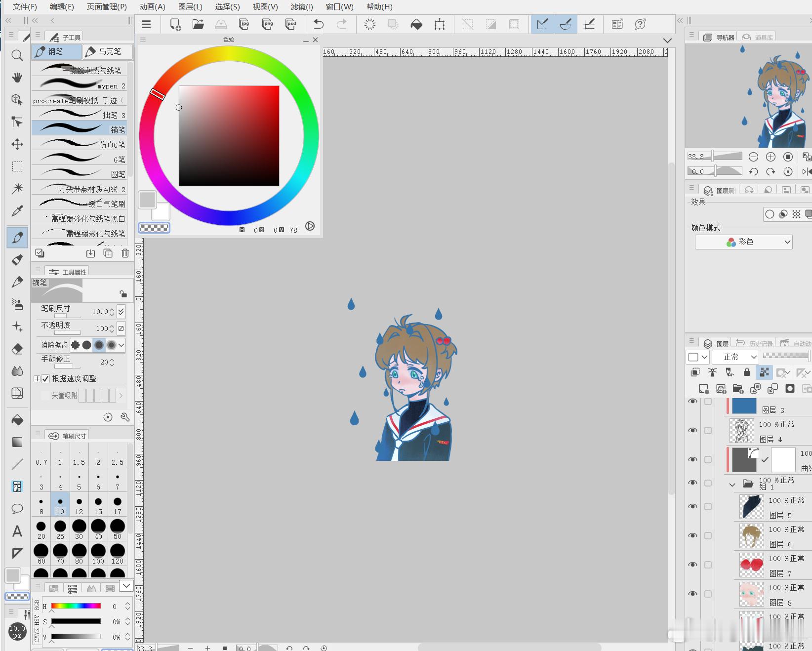812x651 pixels.
Task: Hide 图层 4 with eye icon
Action: 693,430
